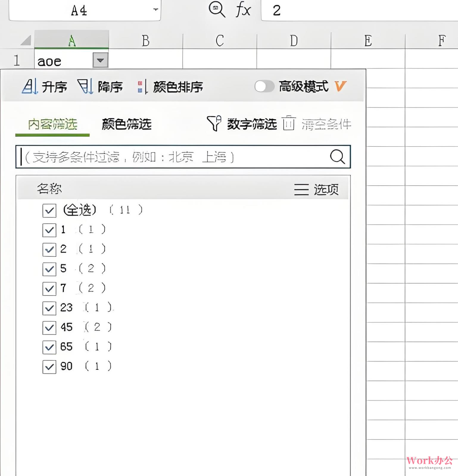Click the 名称 column heading in filter list
This screenshot has height=476, width=458.
coord(49,189)
